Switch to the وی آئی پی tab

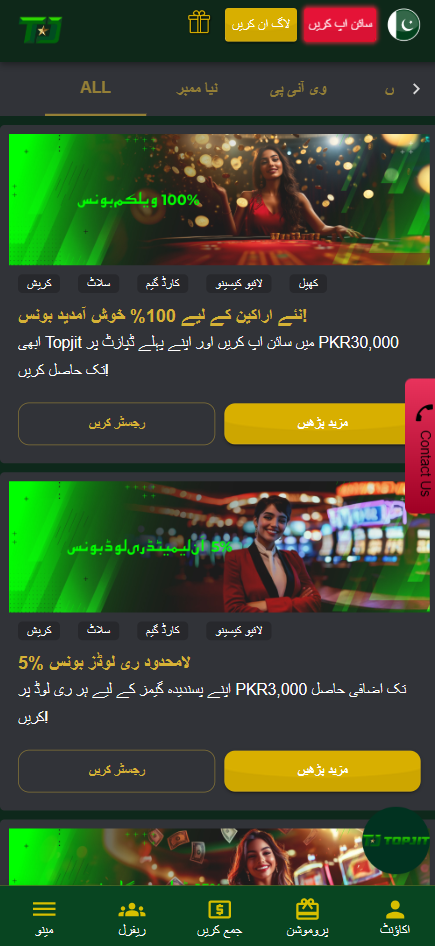[298, 89]
